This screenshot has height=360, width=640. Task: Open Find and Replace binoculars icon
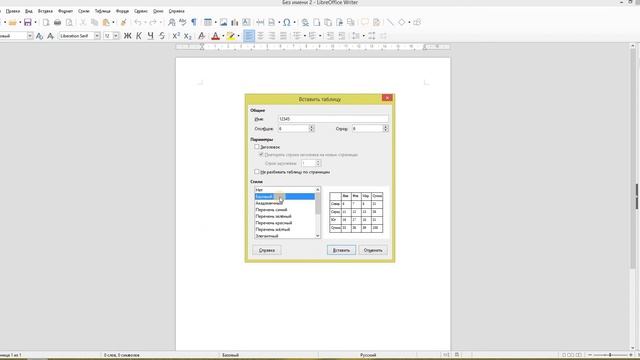tap(171, 22)
